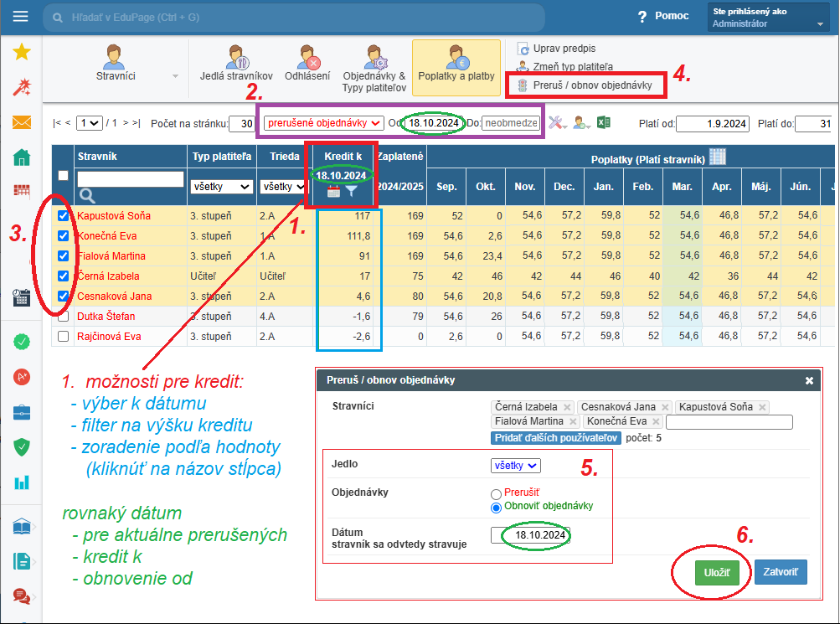Viewport: 840px width, 624px height.
Task: Open the hamburger main menu
Action: pos(21,17)
